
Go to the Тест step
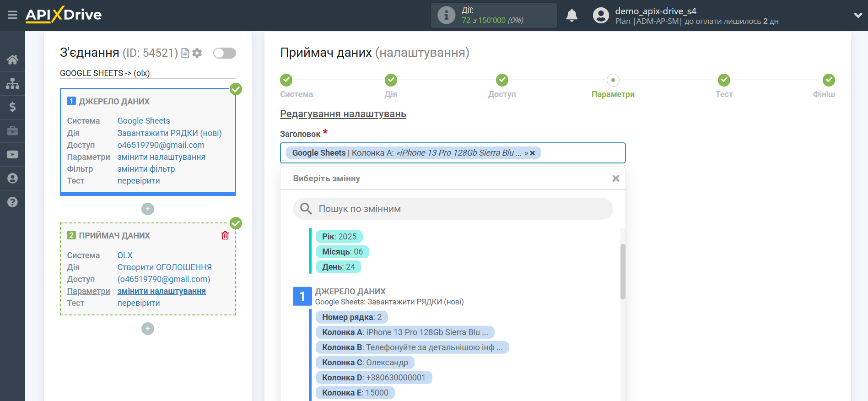pyautogui.click(x=724, y=80)
